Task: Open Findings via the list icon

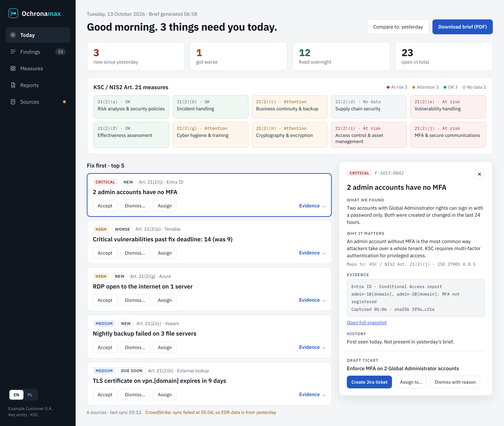Action: (13, 52)
